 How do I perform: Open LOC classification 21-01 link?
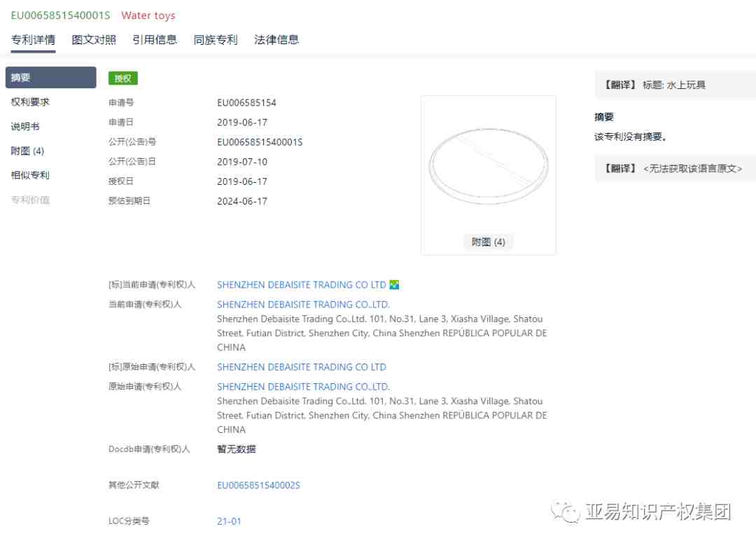coord(229,521)
